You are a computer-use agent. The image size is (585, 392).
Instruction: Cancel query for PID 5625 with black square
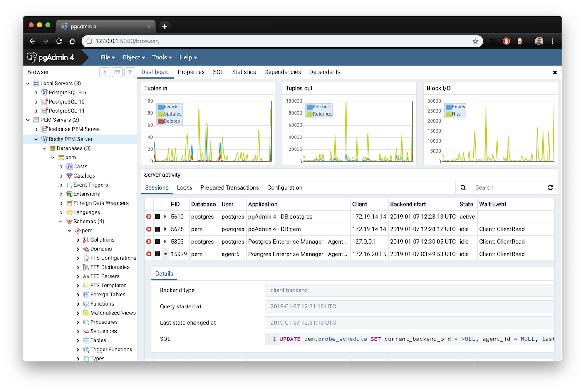[x=158, y=229]
